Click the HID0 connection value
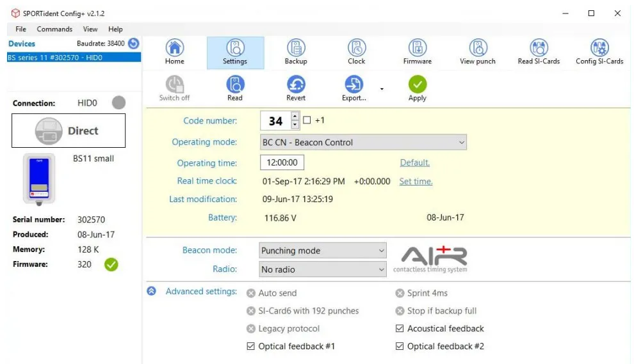This screenshot has width=634, height=364. 87,103
